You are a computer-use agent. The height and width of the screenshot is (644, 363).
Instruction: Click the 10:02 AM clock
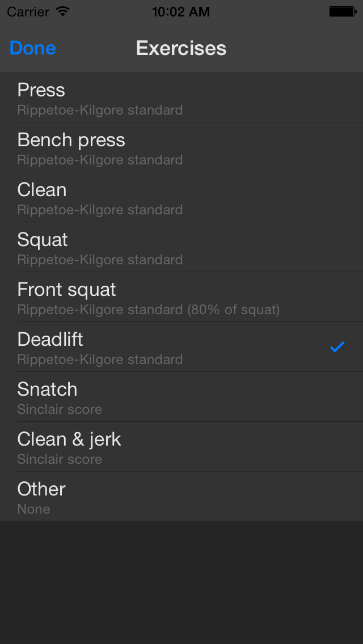[x=181, y=11]
